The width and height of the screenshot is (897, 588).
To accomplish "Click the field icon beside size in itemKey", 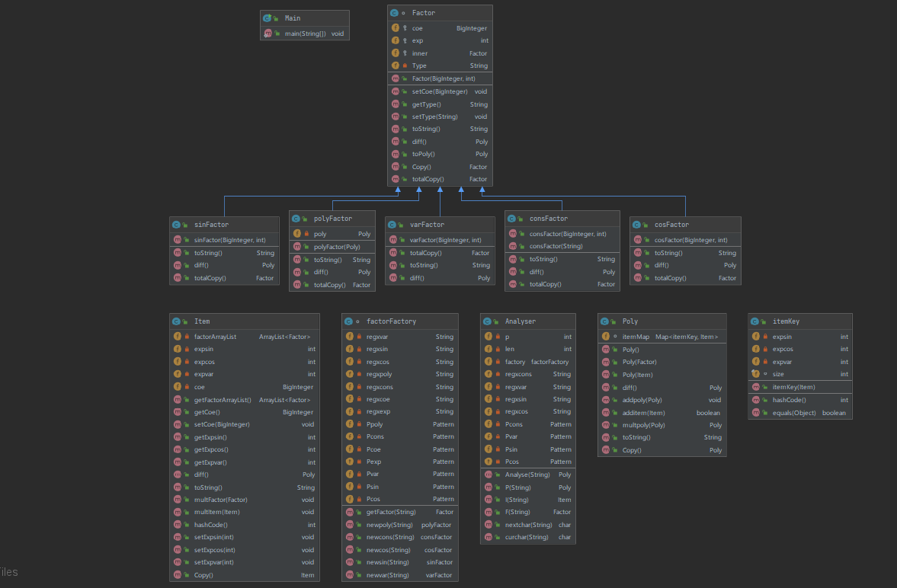I will 756,373.
